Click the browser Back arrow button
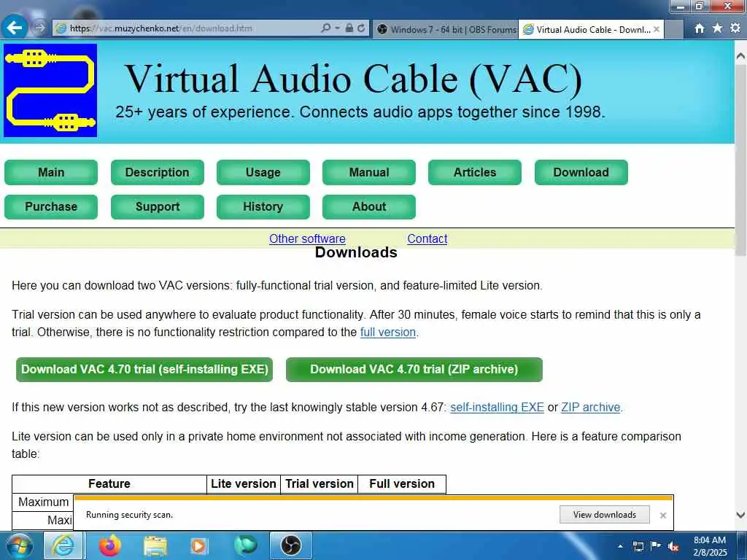This screenshot has height=560, width=747. [15, 28]
